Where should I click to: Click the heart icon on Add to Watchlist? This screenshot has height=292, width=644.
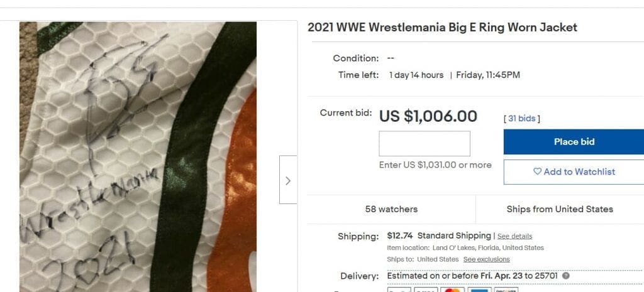(x=537, y=171)
